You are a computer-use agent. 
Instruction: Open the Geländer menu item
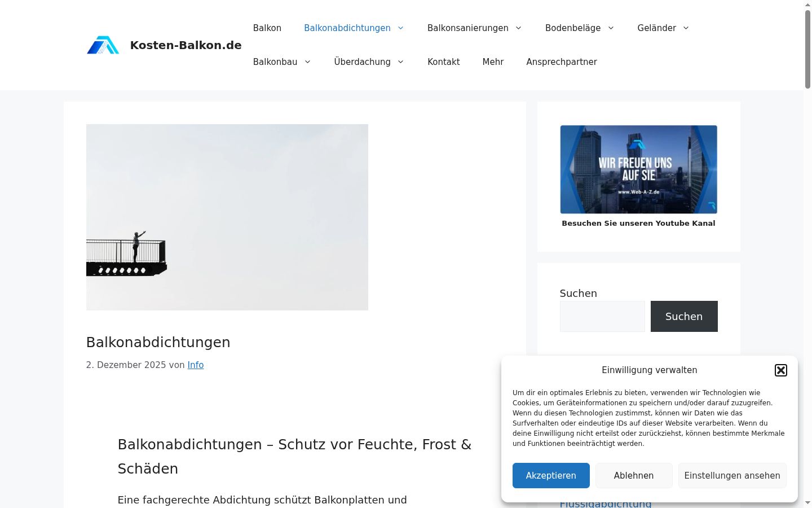tap(657, 28)
